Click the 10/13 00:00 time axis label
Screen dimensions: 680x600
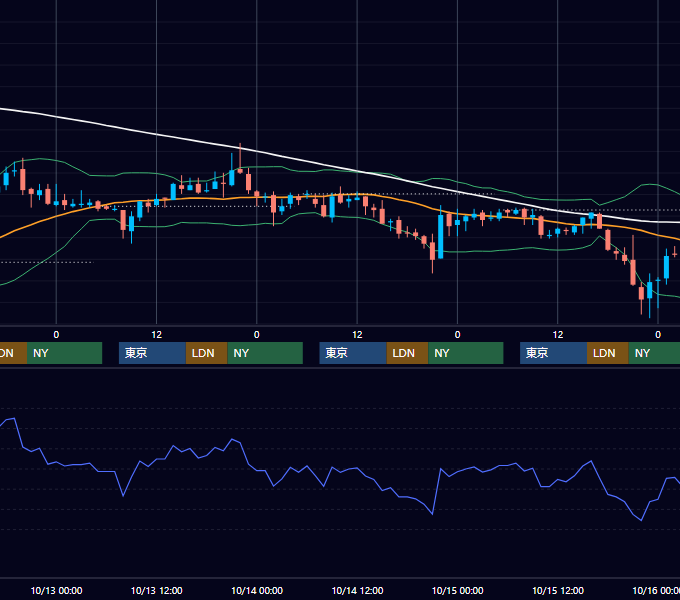pos(56,590)
